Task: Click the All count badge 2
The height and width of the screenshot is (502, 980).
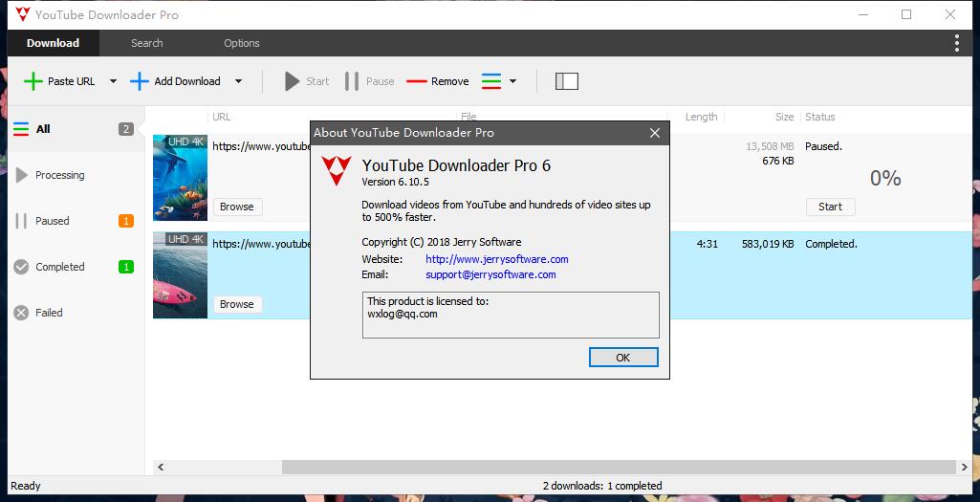Action: (x=126, y=129)
